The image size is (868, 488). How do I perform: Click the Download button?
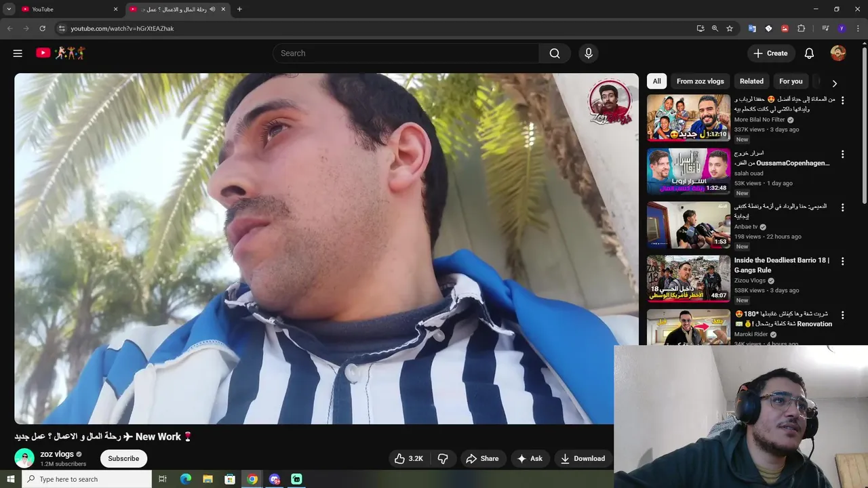pyautogui.click(x=582, y=459)
